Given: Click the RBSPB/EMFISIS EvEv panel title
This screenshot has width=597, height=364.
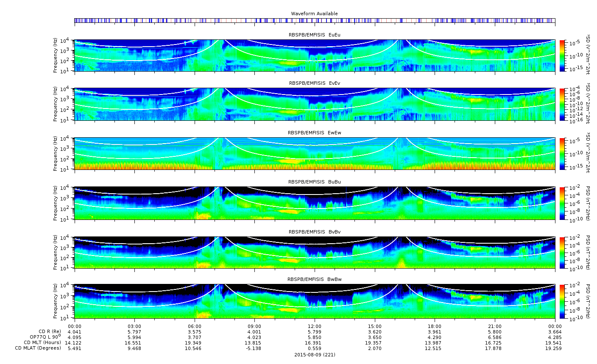Looking at the screenshot, I should point(314,83).
